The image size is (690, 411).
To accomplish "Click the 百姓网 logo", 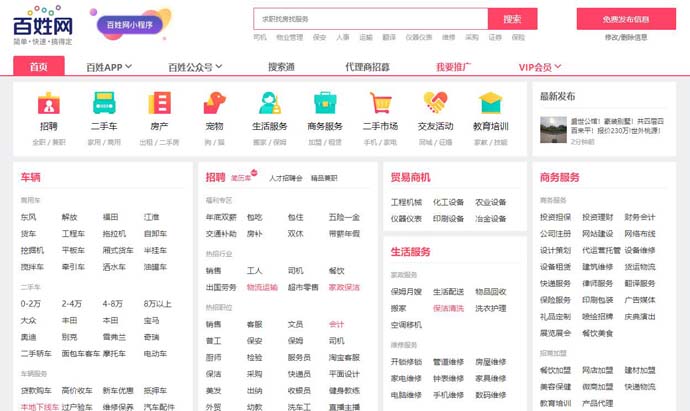I will pyautogui.click(x=43, y=26).
